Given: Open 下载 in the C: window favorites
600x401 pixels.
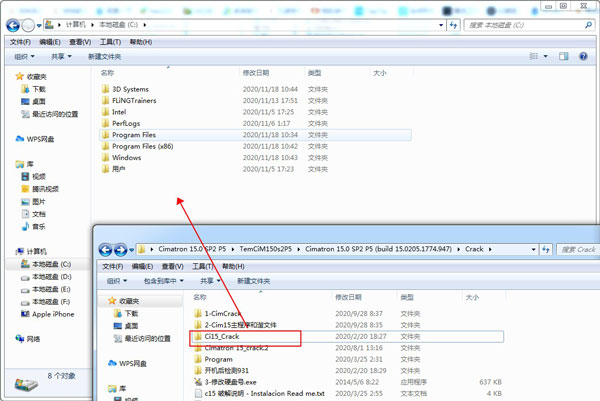Looking at the screenshot, I should coord(33,89).
